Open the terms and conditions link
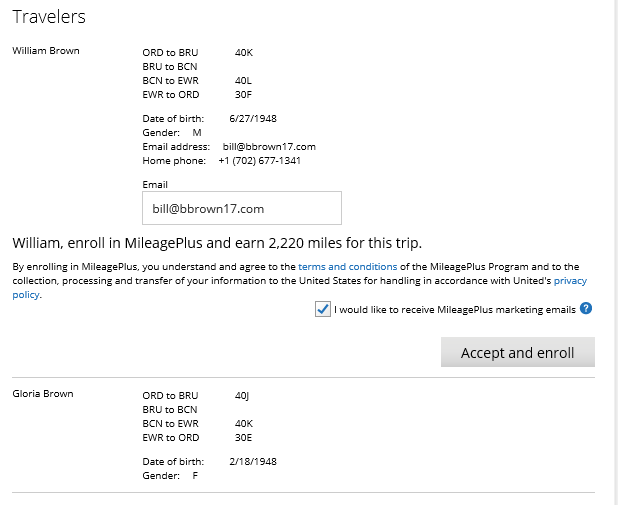618x505 pixels. pos(347,266)
